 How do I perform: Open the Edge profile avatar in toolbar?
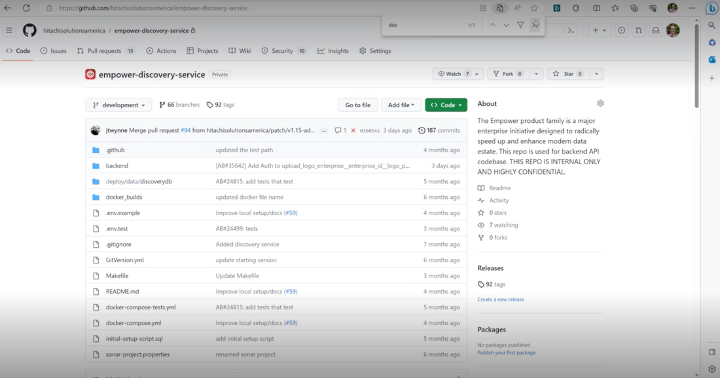tap(672, 8)
